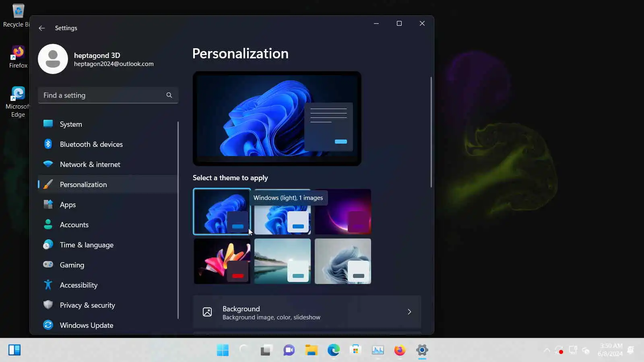The image size is (644, 362).
Task: Apply the colorful Captured Motion theme
Action: (x=222, y=261)
